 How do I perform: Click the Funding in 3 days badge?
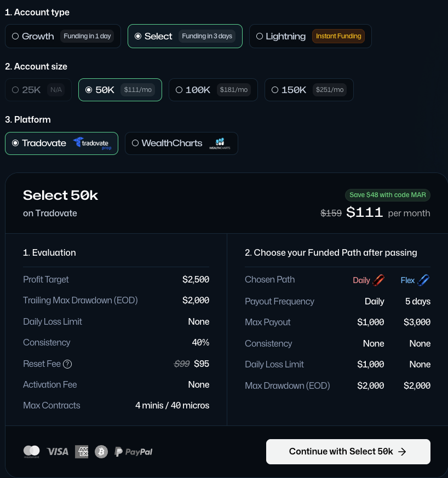click(x=207, y=36)
